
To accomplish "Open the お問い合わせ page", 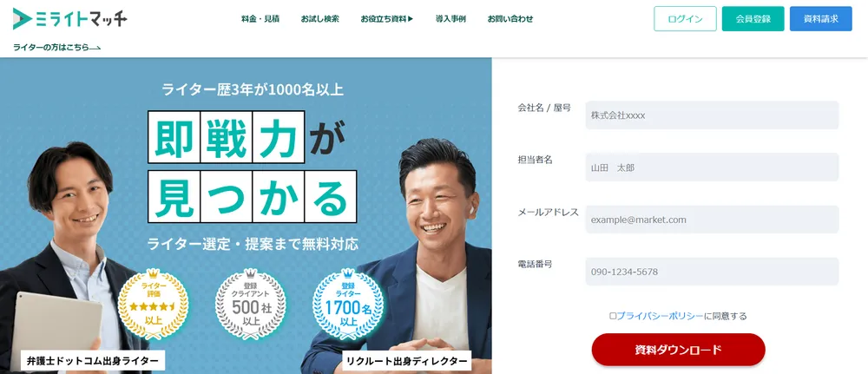I will (x=510, y=19).
